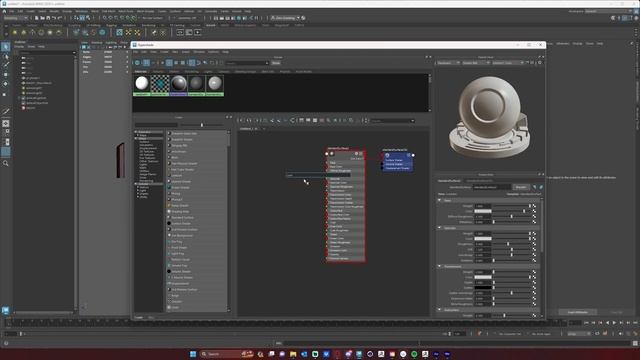Click map button next to Base Weight

coord(534,206)
